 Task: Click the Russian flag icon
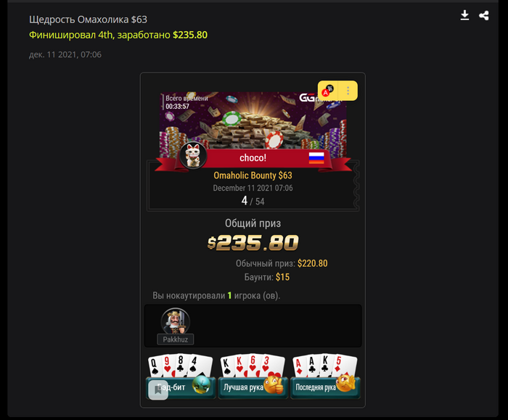pyautogui.click(x=316, y=157)
